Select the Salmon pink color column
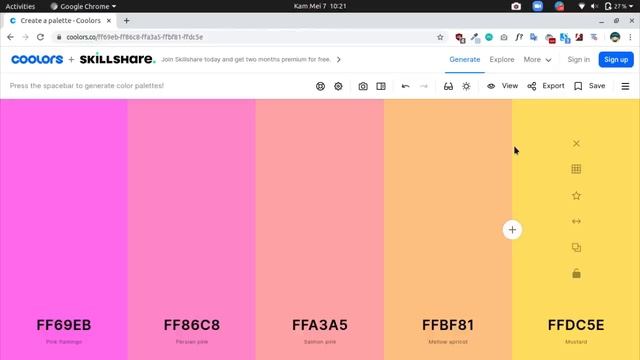Screen dimensions: 640x360 tap(320, 229)
